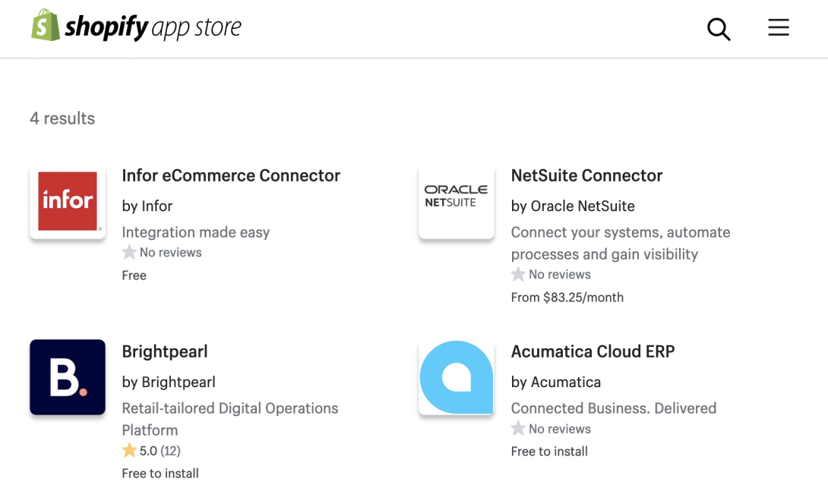Click the gold star rating for Brightpearl
828x504 pixels.
(129, 451)
